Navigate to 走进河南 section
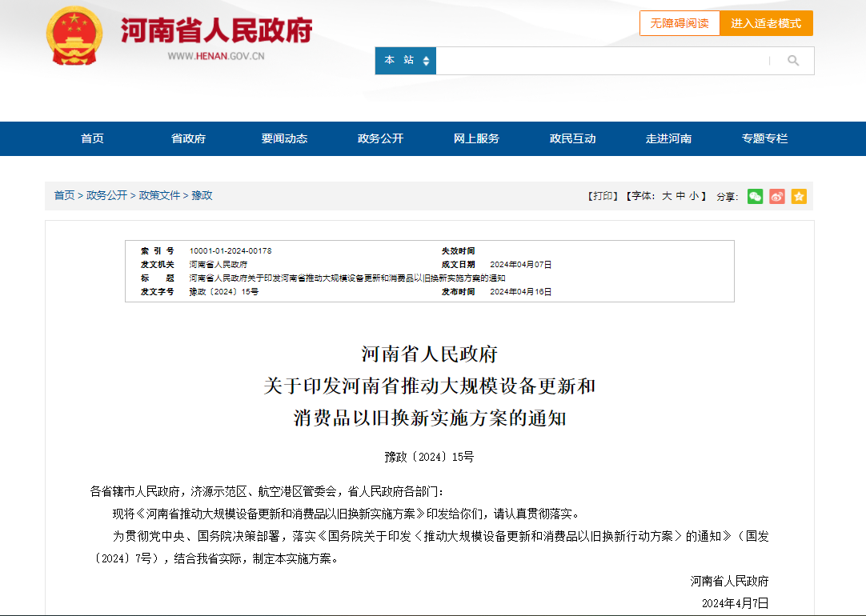 [x=668, y=138]
